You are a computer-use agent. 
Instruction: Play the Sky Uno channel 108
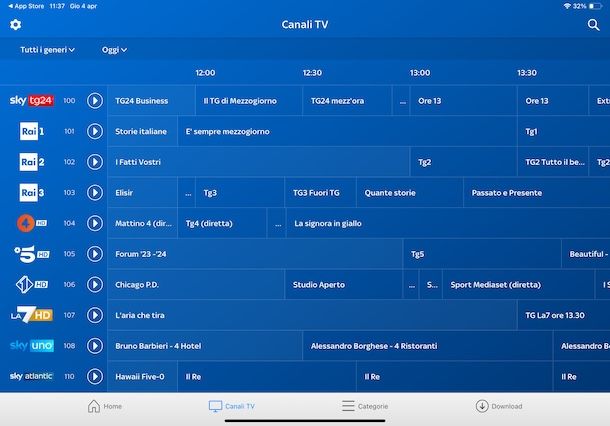click(95, 345)
